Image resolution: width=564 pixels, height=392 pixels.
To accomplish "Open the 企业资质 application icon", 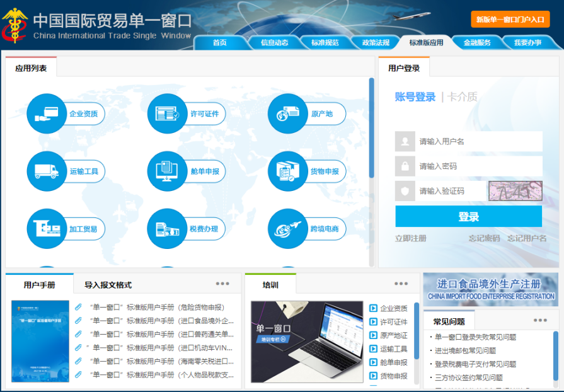I will 47,114.
